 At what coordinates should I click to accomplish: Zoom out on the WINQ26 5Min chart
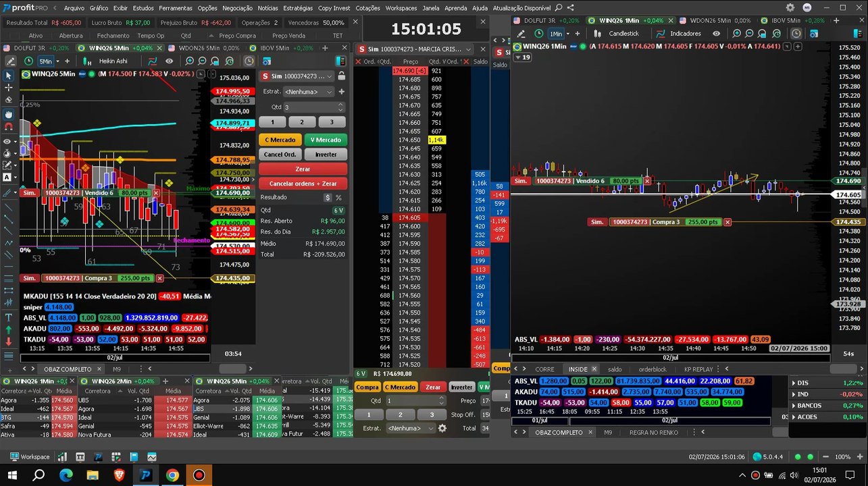coord(201,61)
